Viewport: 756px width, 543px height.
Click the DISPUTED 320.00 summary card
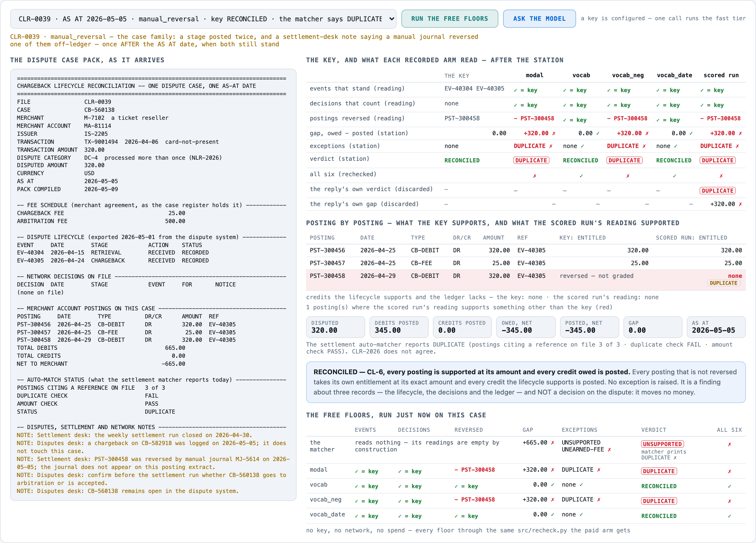[336, 327]
